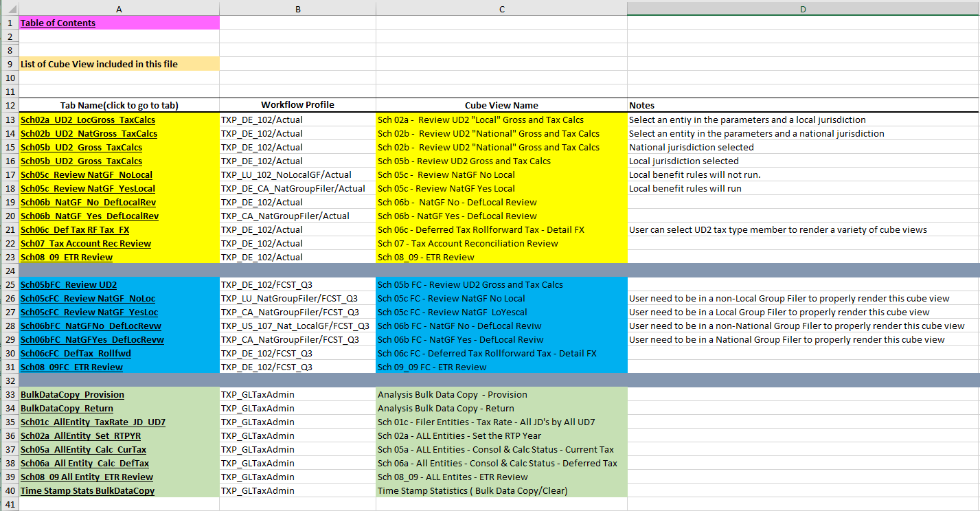Select the column C header
This screenshot has width=980, height=511.
(501, 9)
